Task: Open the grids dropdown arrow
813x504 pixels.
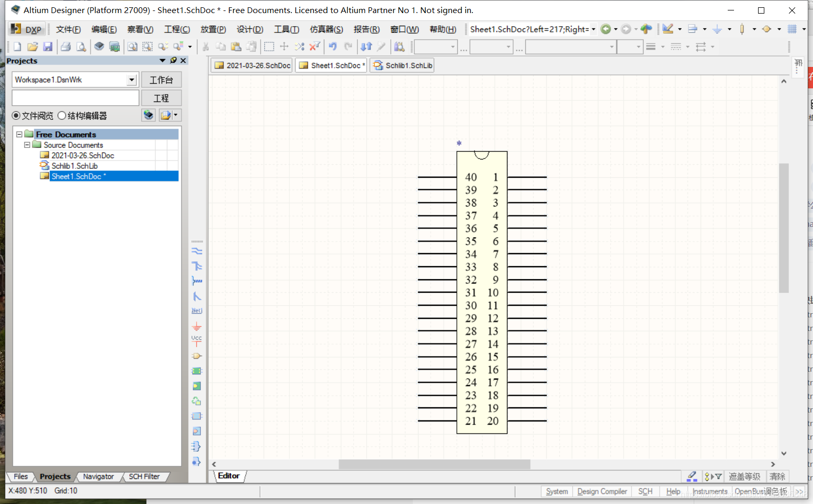Action: coord(804,29)
